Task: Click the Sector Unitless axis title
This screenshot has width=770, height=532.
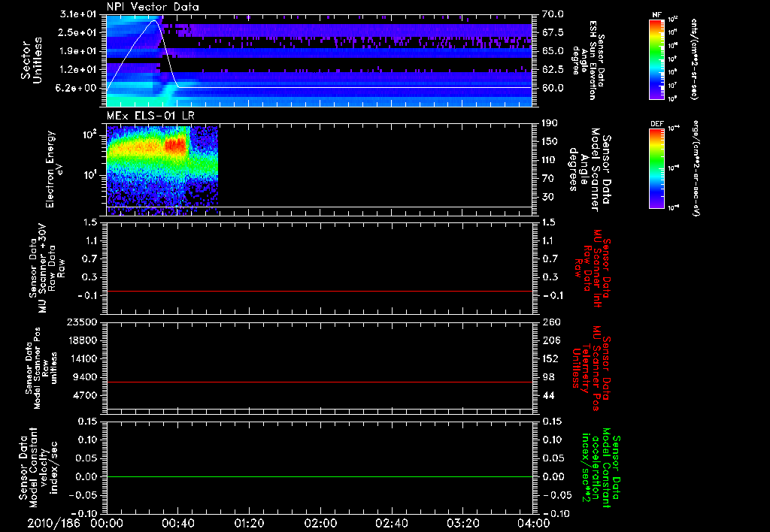Action: pyautogui.click(x=32, y=60)
